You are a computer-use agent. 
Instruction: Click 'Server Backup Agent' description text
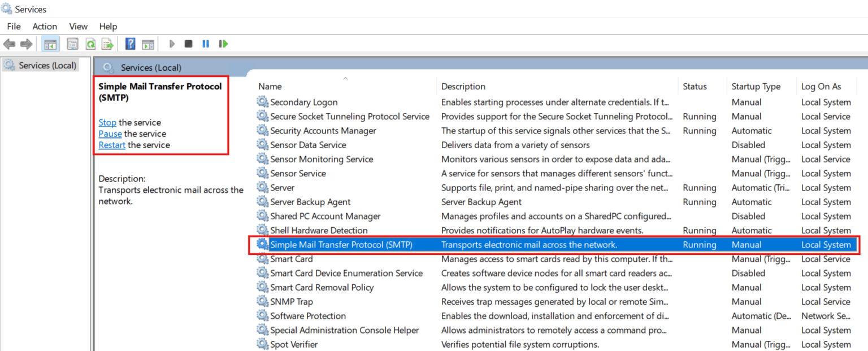click(x=481, y=202)
